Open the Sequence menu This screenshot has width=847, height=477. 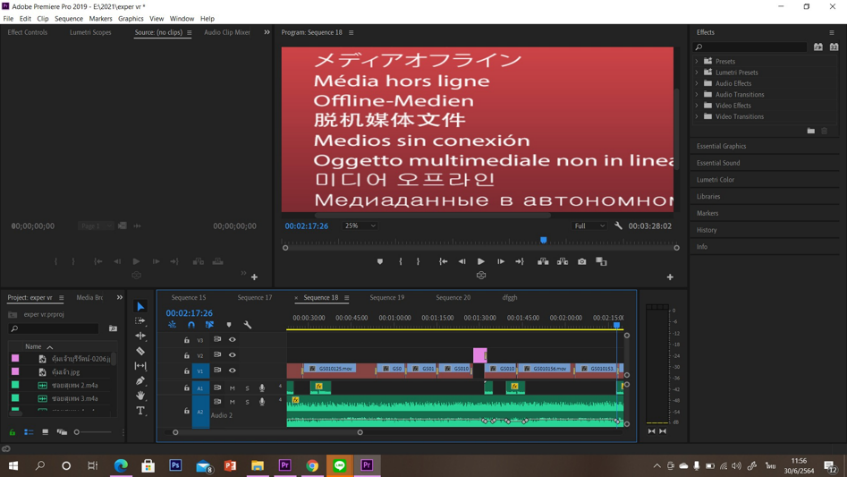(x=69, y=18)
